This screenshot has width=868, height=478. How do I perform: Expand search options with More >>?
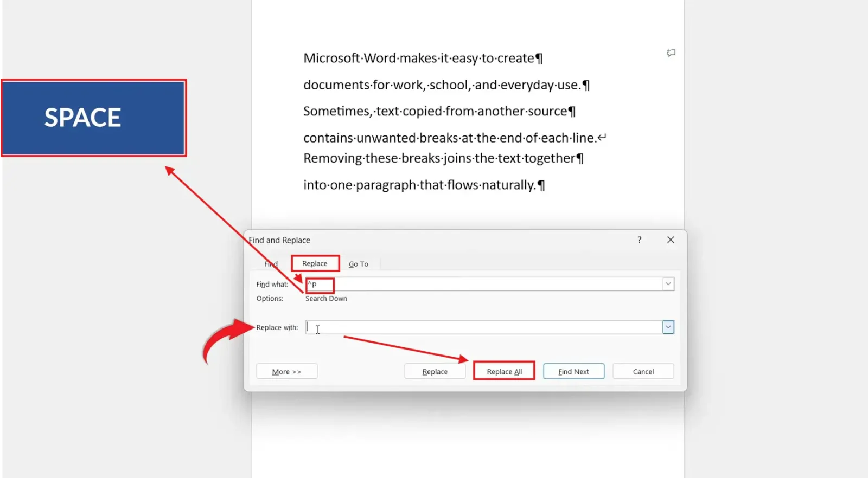click(286, 372)
